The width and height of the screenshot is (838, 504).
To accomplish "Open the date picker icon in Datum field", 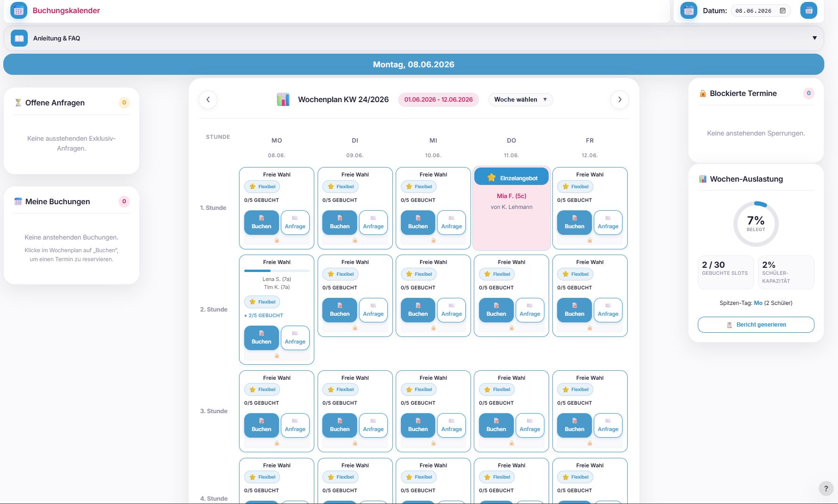I will tap(782, 11).
